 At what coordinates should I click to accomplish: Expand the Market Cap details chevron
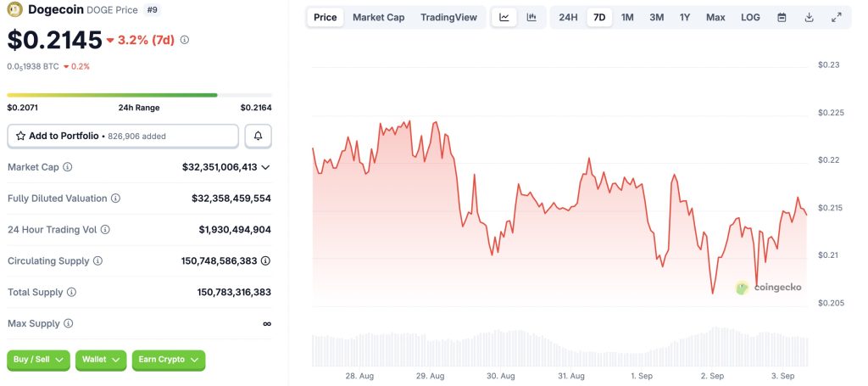(265, 167)
